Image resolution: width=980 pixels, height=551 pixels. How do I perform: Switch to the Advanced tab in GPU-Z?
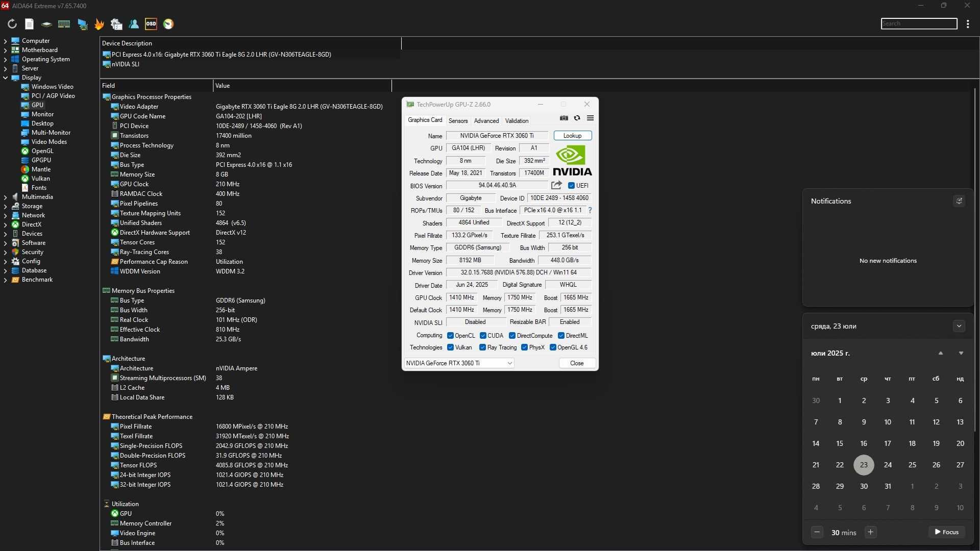(x=486, y=121)
